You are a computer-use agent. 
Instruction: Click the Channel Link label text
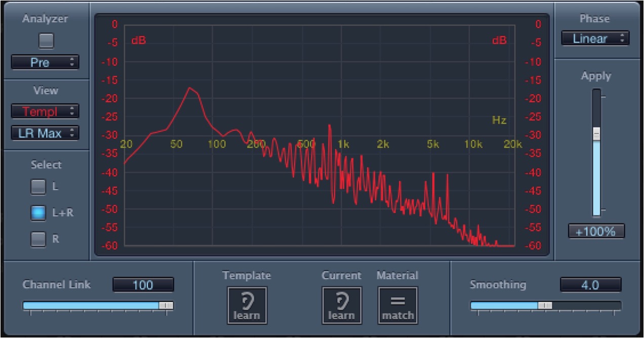point(57,285)
